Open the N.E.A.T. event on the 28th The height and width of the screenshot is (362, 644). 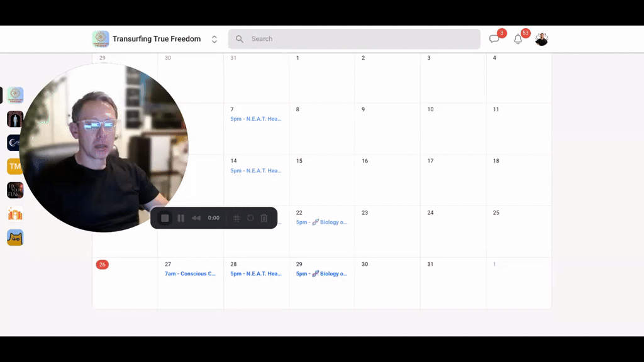[x=256, y=273]
